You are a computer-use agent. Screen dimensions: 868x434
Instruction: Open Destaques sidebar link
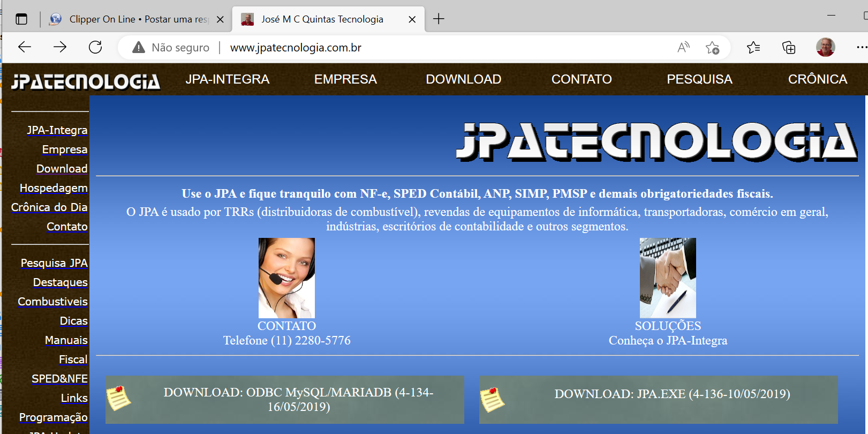click(x=61, y=282)
